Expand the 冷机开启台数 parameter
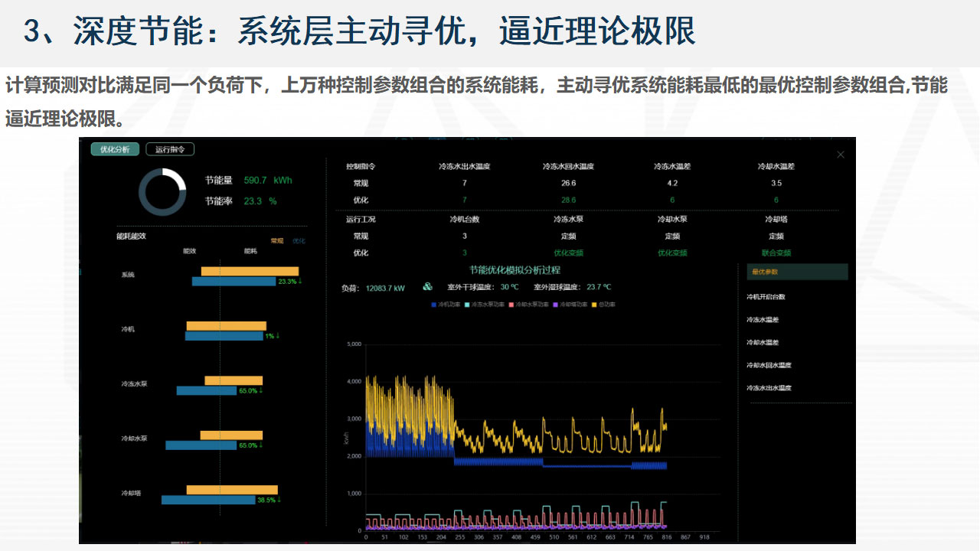 pyautogui.click(x=766, y=297)
